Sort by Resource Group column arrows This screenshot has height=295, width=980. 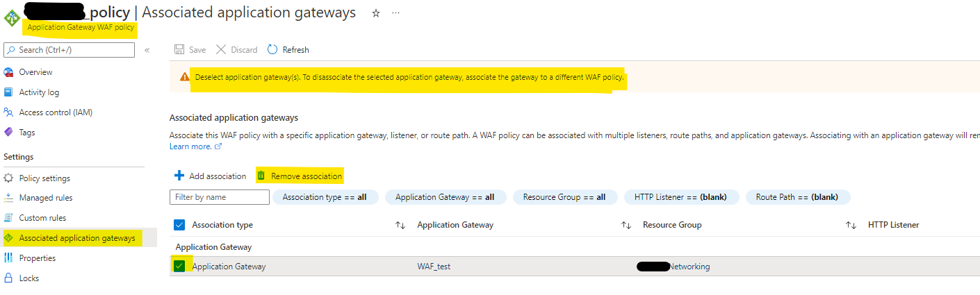point(851,226)
